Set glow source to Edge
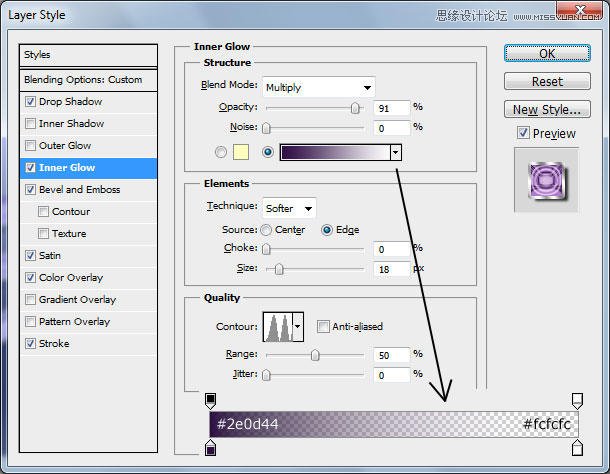Image resolution: width=610 pixels, height=474 pixels. tap(327, 230)
